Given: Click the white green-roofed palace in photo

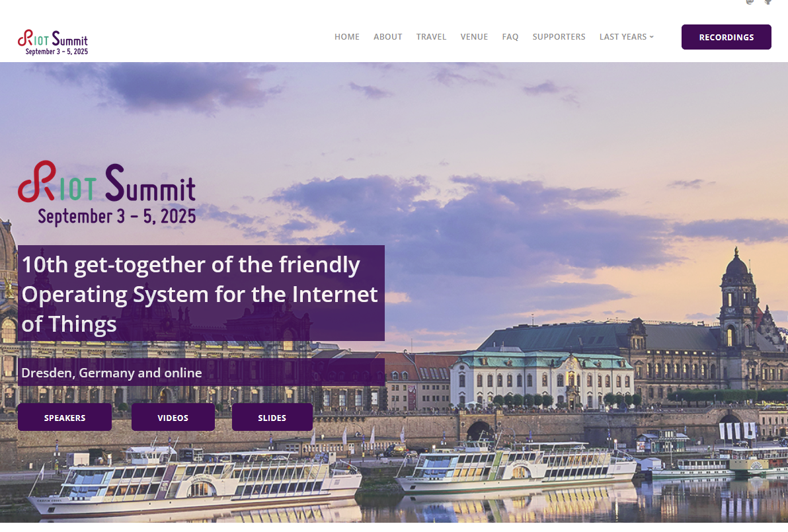Looking at the screenshot, I should coord(541,379).
